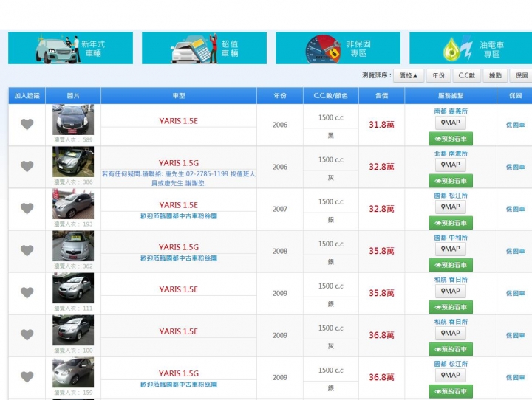This screenshot has height=400, width=532.
Task: Open YARIS 1.5E link priced 35.8萬
Action: (179, 289)
